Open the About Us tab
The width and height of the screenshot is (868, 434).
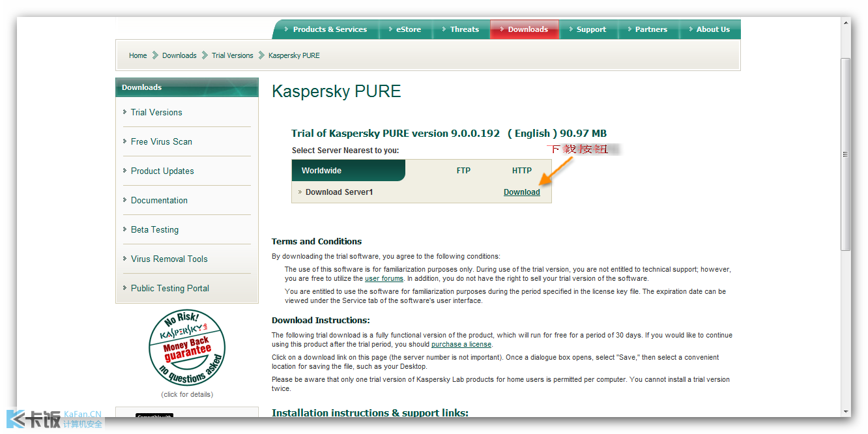[710, 29]
